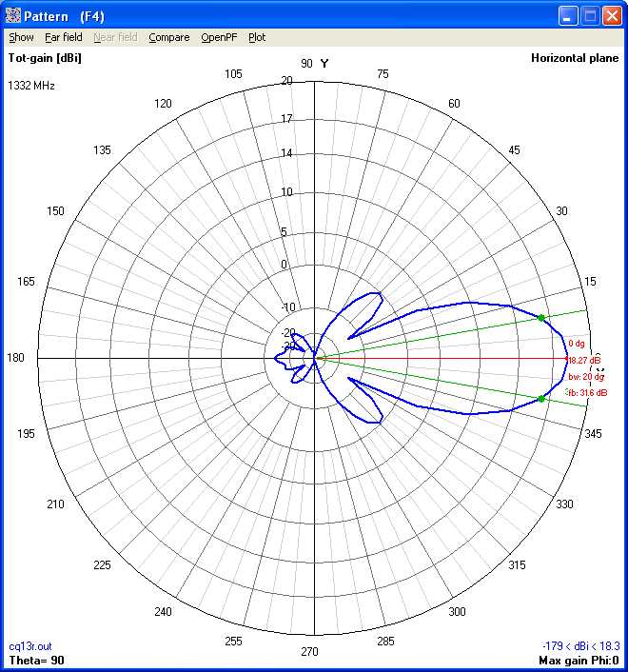The width and height of the screenshot is (628, 672).
Task: Close the Pattern (F4) window
Action: point(612,15)
